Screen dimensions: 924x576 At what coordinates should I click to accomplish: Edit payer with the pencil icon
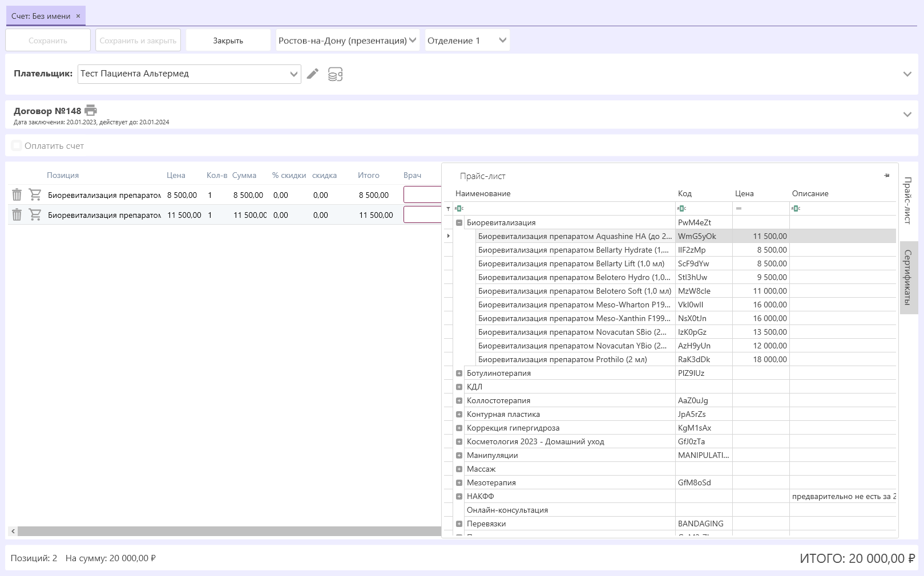(x=312, y=74)
